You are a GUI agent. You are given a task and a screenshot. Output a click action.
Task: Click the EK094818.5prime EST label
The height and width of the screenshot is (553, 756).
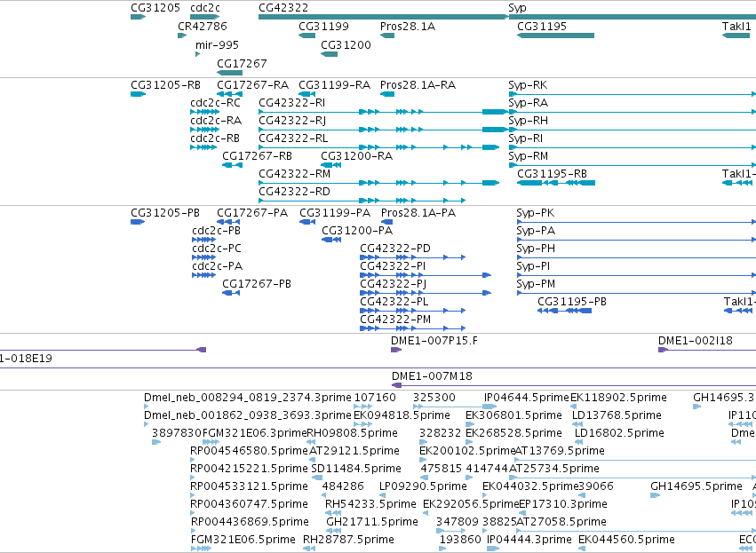[402, 415]
